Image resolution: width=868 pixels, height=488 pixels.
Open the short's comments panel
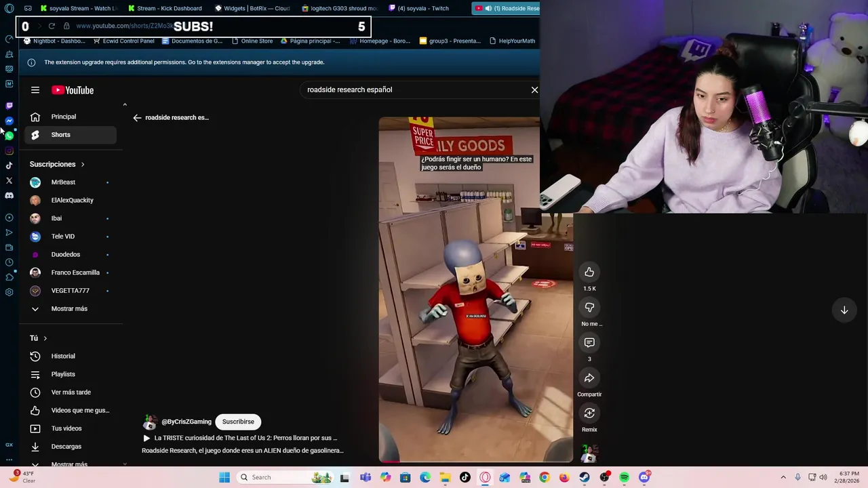pyautogui.click(x=589, y=343)
